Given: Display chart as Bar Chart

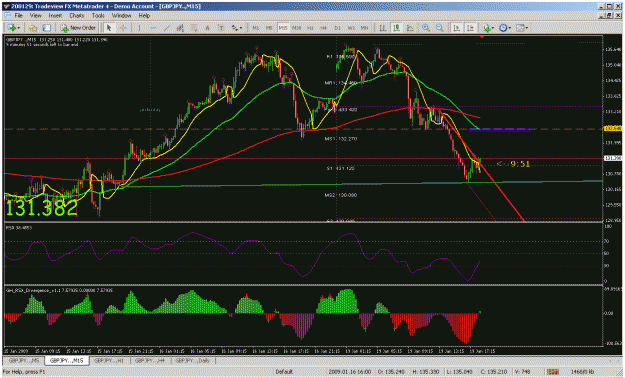Looking at the screenshot, I should [x=383, y=28].
